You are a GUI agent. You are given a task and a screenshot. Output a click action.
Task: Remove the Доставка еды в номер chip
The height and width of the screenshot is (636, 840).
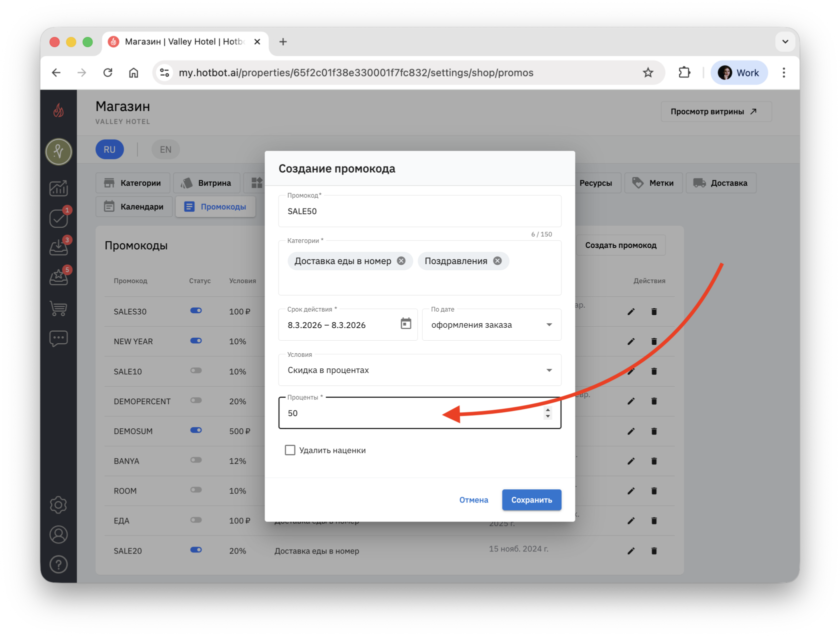tap(401, 261)
